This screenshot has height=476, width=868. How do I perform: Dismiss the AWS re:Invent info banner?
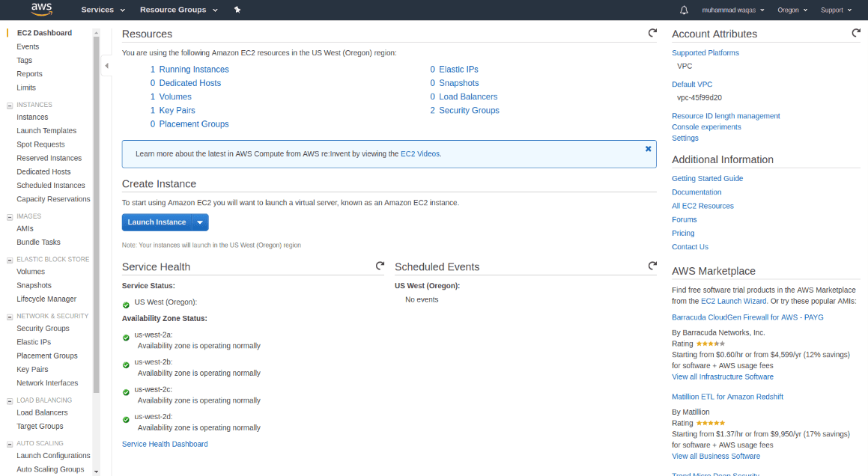point(648,148)
